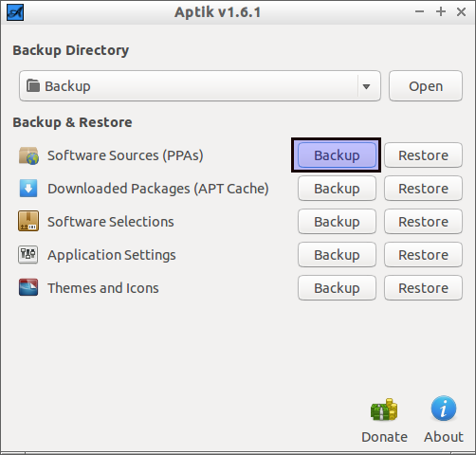Viewport: 476px width, 455px height.
Task: Restore Software Sources (PPAs)
Action: point(423,155)
